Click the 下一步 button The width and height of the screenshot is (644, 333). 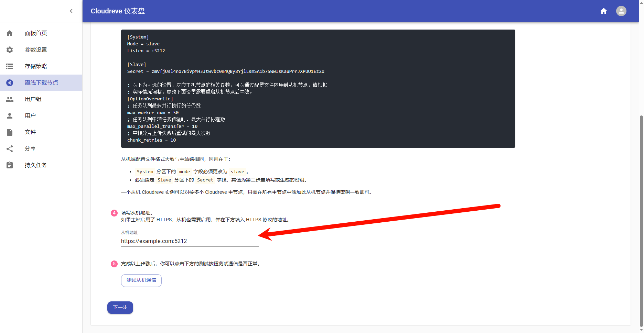tap(120, 308)
